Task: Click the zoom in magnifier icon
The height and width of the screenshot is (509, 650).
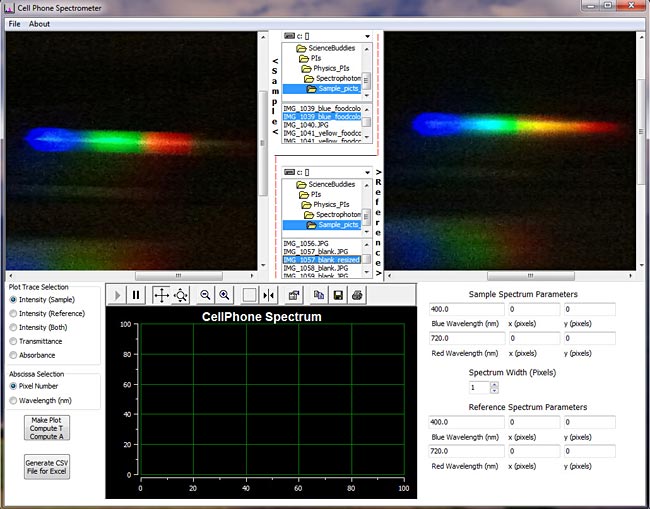Action: click(x=224, y=295)
